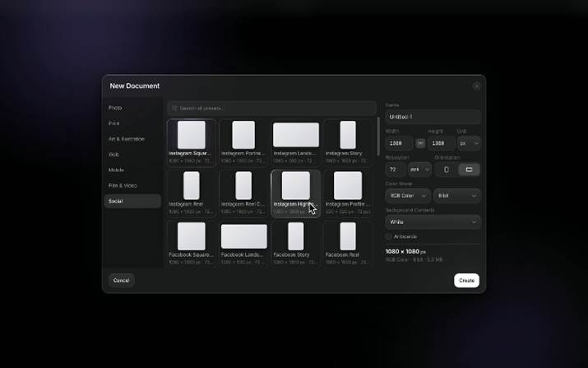Open the Print preset category
588x368 pixels.
(132, 123)
